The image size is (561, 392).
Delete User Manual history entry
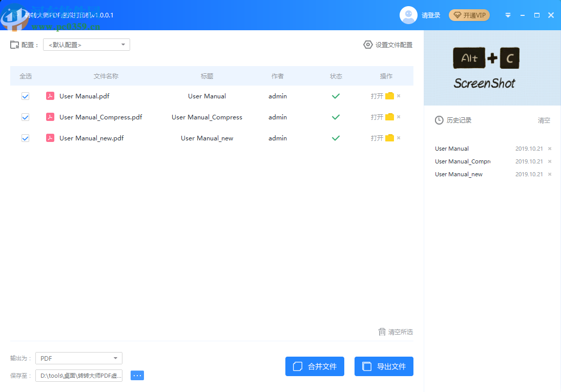[550, 149]
